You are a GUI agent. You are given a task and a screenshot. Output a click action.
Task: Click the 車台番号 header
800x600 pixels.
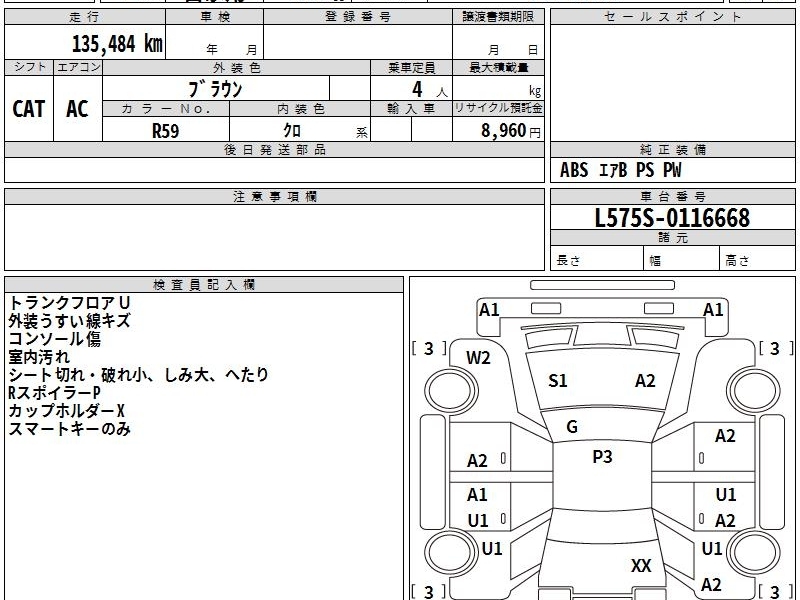[x=672, y=196]
